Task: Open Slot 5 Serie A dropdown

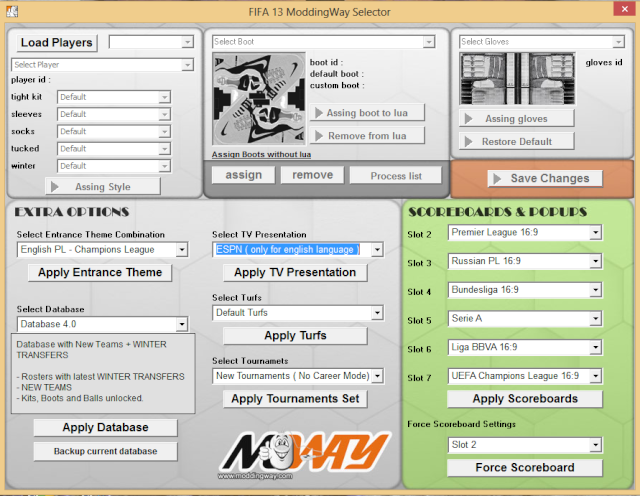Action: click(525, 318)
